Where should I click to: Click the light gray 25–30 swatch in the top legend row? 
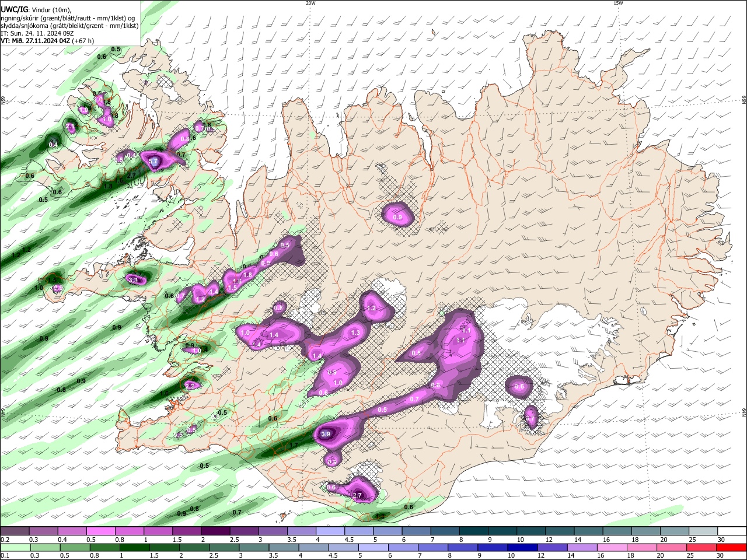point(704,531)
